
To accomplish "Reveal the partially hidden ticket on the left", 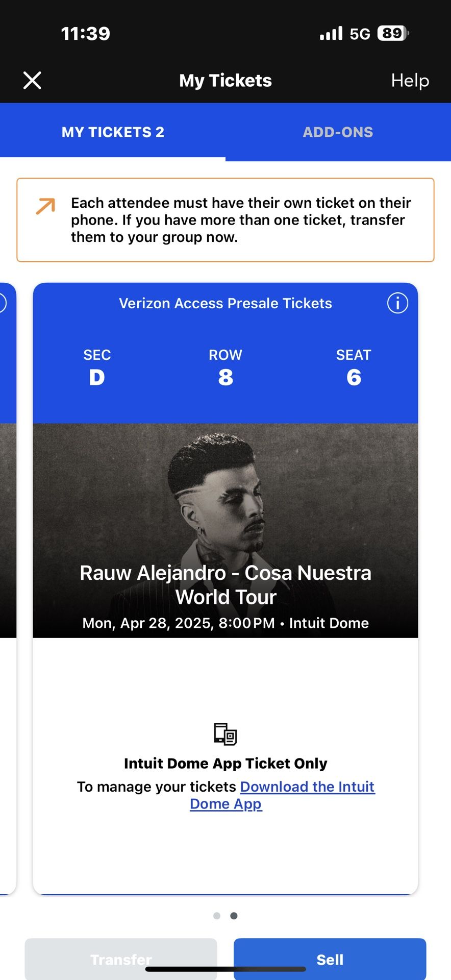I will [x=8, y=510].
